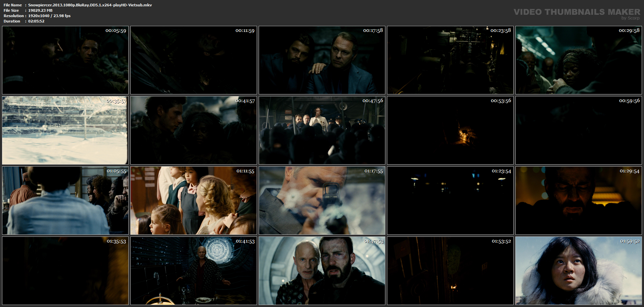Click the file size value 19029.23 MB
644x307 pixels.
click(x=40, y=10)
